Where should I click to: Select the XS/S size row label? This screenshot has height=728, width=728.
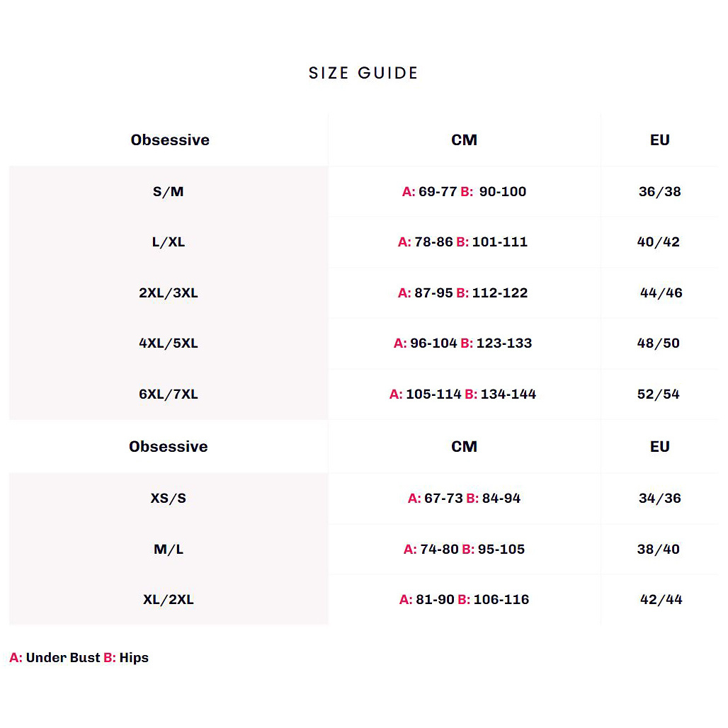(x=169, y=498)
